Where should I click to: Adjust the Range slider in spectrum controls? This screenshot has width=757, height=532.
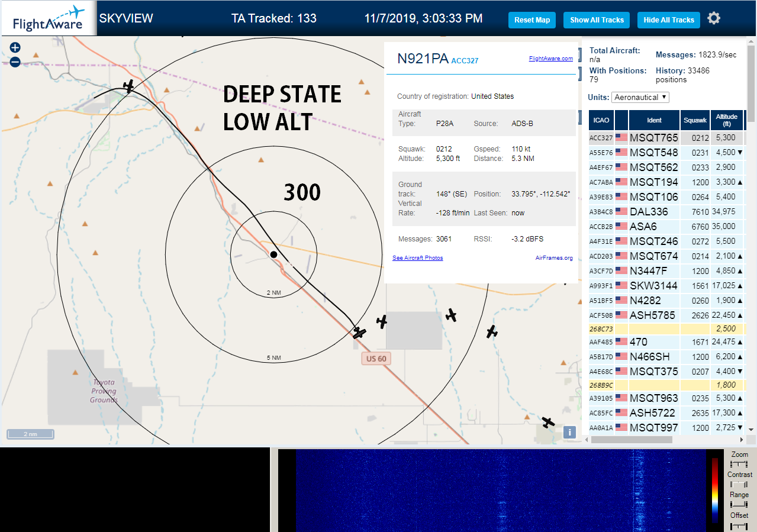(x=740, y=504)
